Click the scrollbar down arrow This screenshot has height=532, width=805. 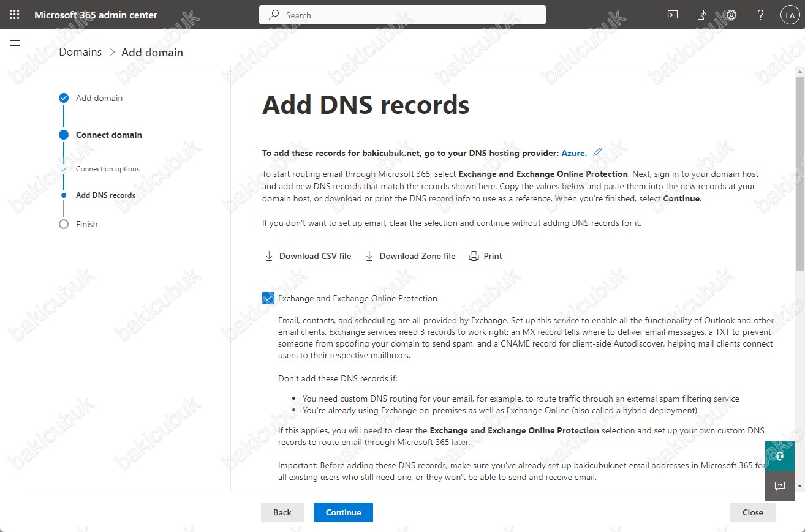tap(799, 486)
